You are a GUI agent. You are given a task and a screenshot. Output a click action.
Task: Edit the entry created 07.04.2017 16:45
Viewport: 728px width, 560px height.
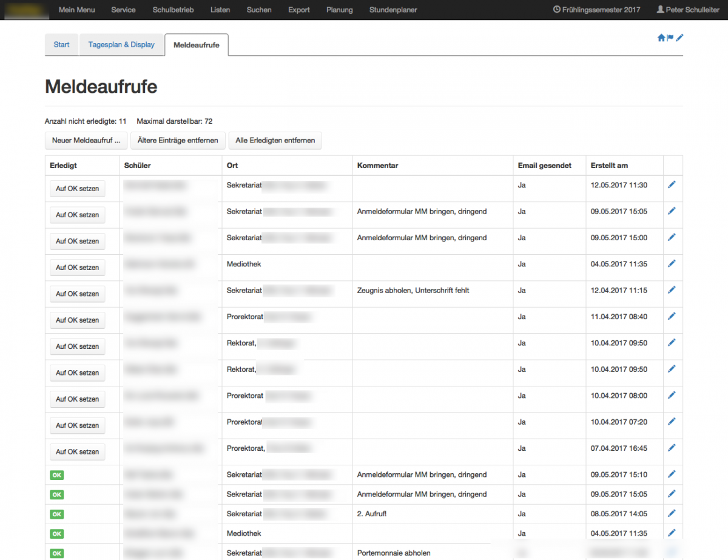pyautogui.click(x=672, y=448)
